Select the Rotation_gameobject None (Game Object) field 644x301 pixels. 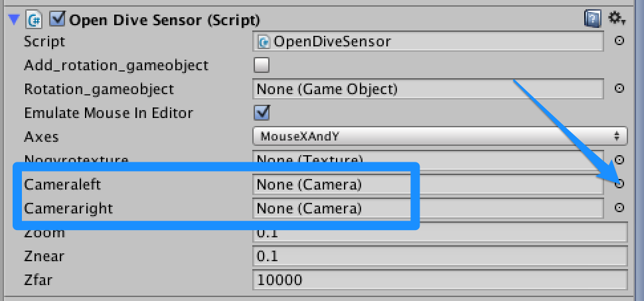428,89
